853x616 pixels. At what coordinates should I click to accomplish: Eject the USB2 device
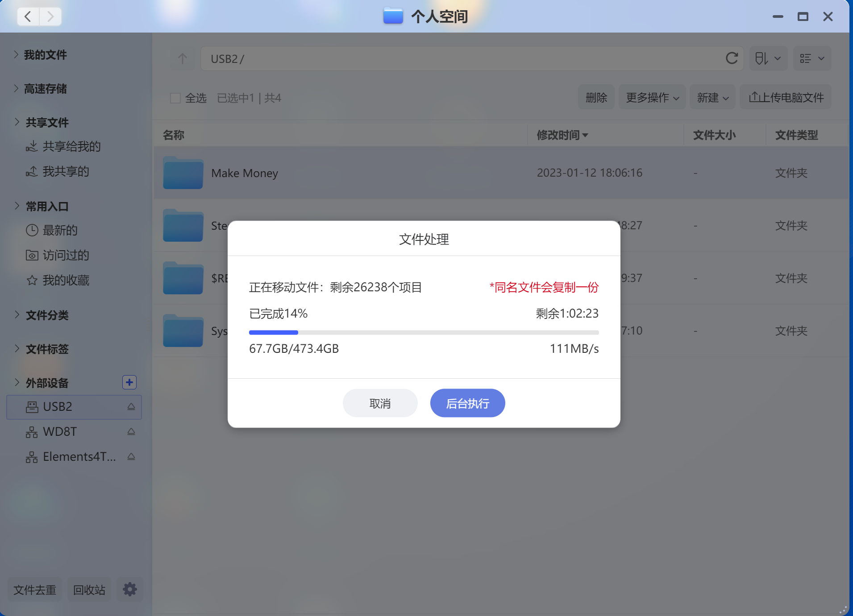[x=131, y=407]
